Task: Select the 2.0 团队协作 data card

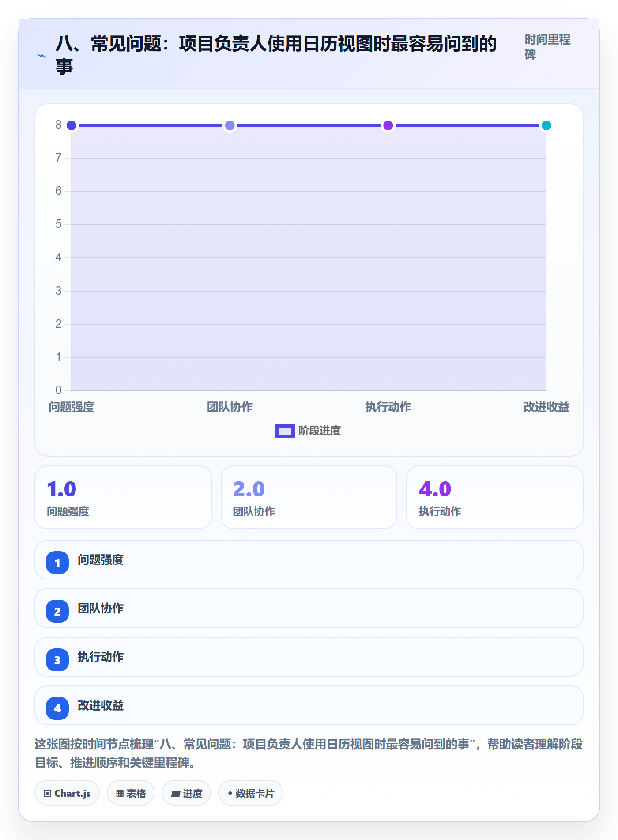Action: tap(309, 497)
